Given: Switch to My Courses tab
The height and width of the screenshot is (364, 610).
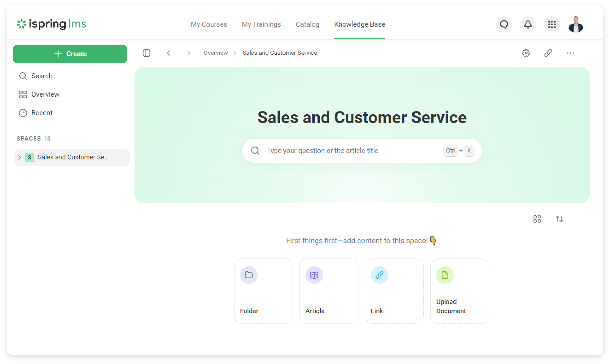Looking at the screenshot, I should [209, 24].
